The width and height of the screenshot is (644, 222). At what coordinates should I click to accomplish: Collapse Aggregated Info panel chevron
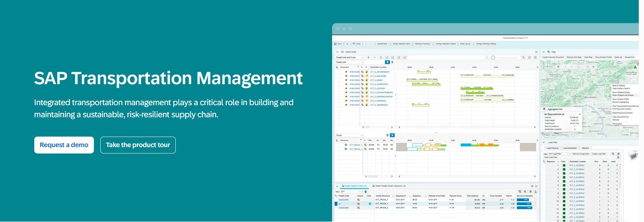coord(544,109)
